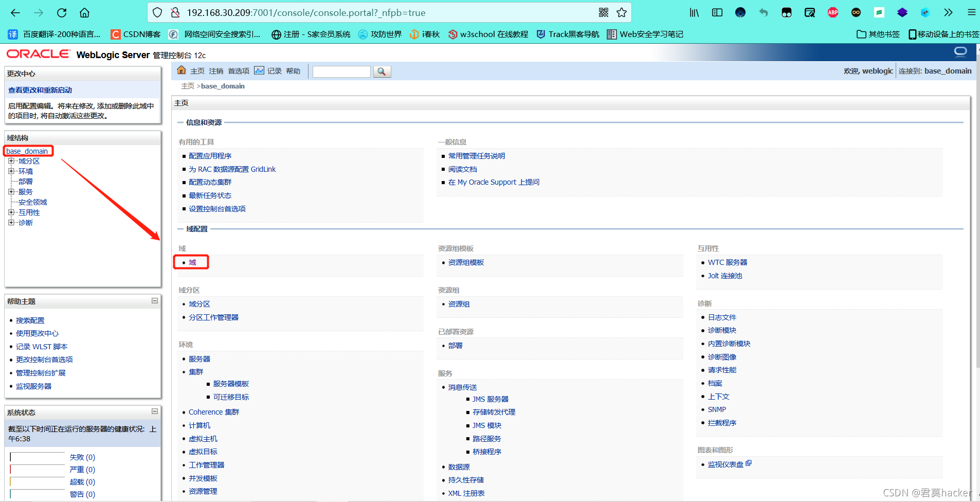980x502 pixels.
Task: Open the 资源组模板 link
Action: (466, 262)
